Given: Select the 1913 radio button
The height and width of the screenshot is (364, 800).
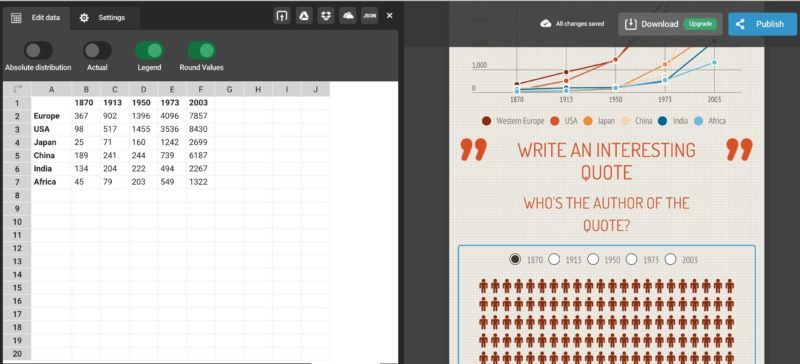Looking at the screenshot, I should (554, 259).
